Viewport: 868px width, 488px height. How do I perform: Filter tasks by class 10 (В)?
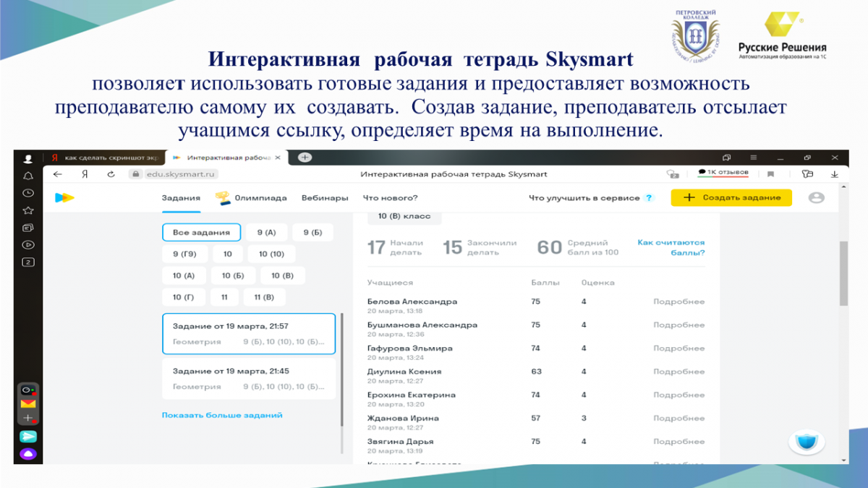(283, 276)
